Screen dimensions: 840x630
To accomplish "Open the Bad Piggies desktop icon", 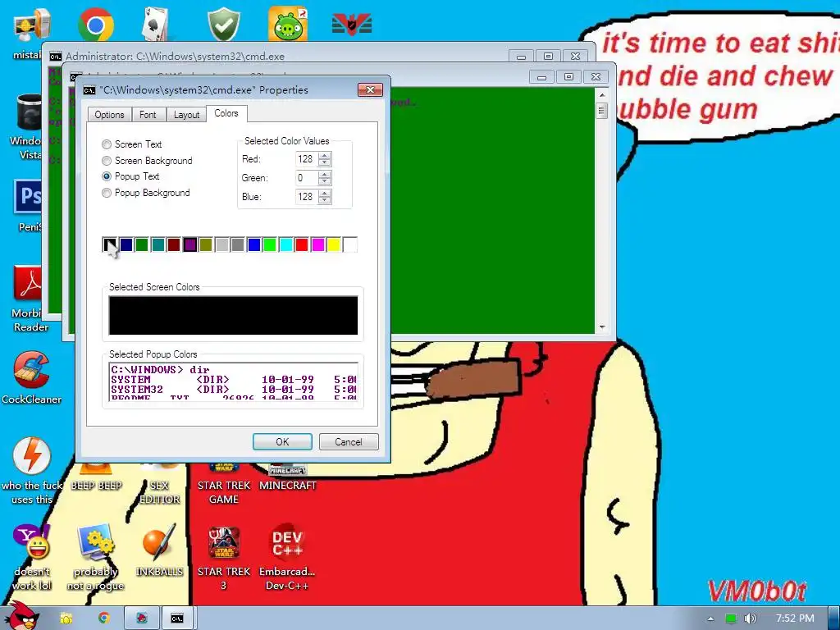I will point(288,25).
